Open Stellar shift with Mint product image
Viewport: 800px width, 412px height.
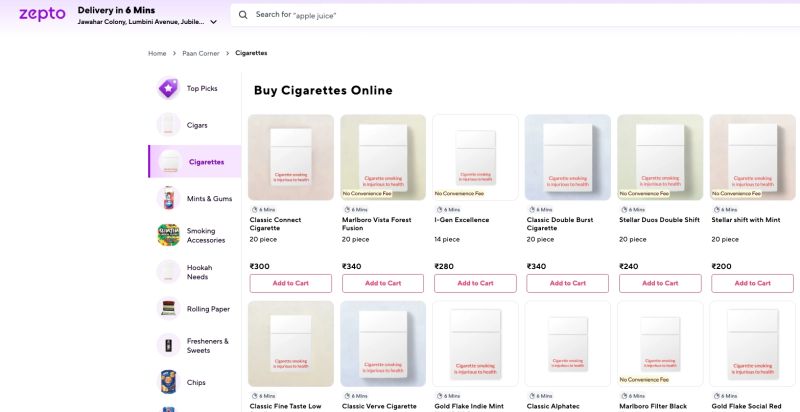pos(753,157)
